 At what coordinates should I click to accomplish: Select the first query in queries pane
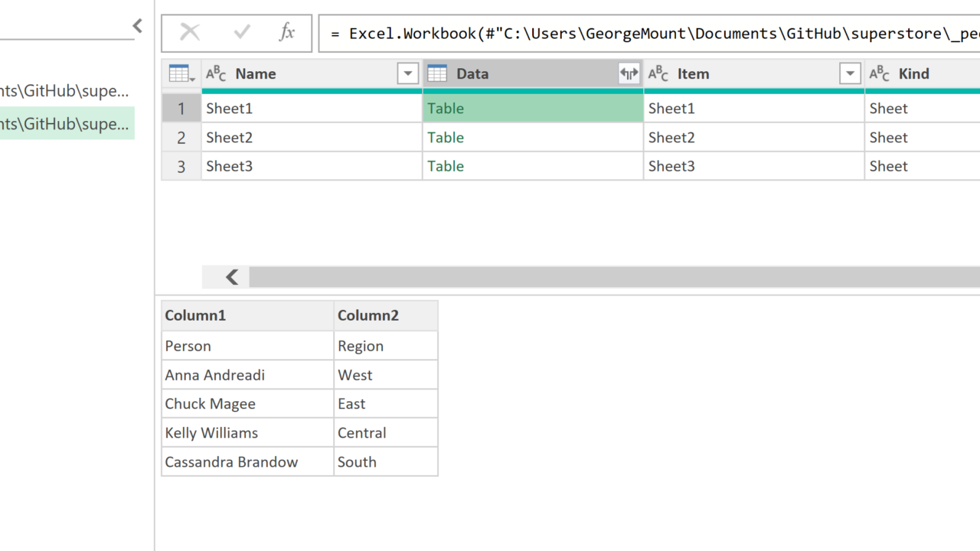(65, 91)
